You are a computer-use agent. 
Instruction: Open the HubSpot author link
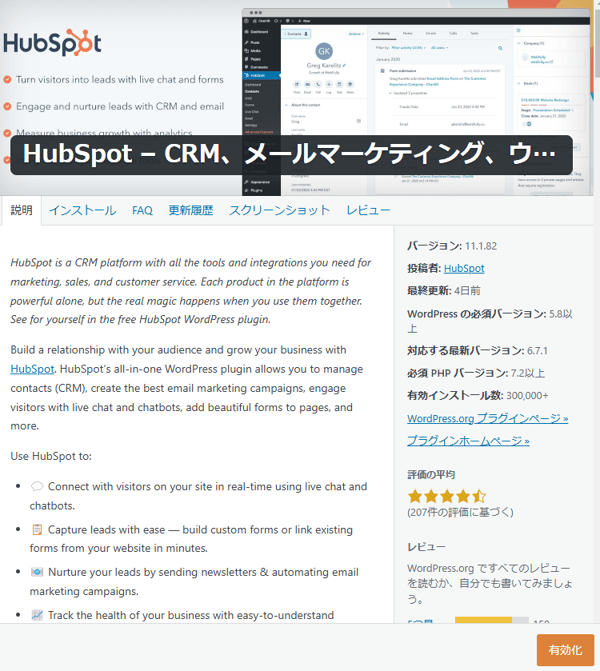tap(464, 268)
